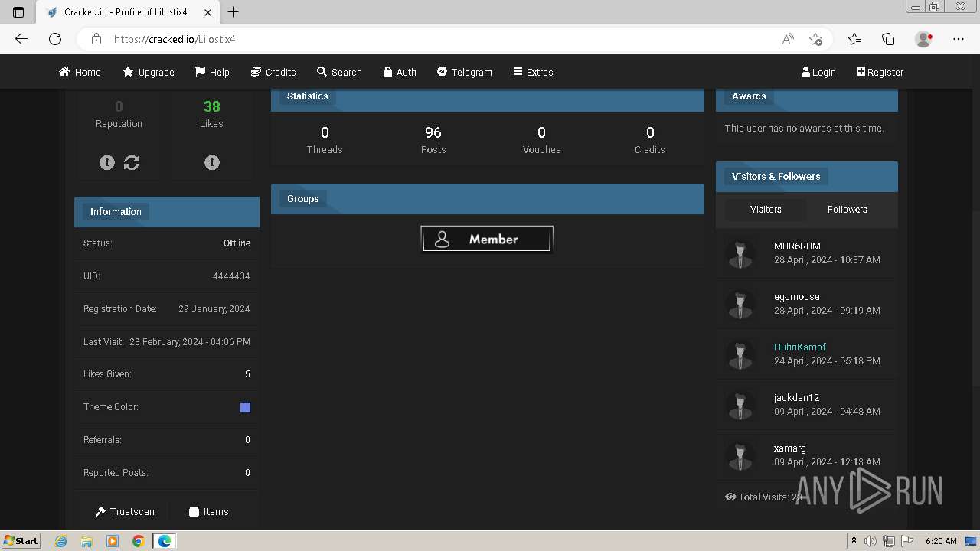
Task: Open the Auth menu item
Action: click(400, 72)
